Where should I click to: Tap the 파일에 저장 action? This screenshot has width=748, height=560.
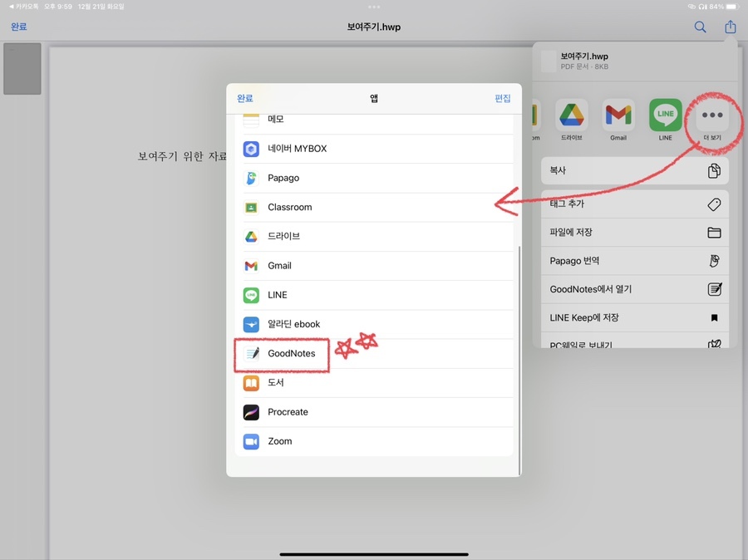pyautogui.click(x=634, y=233)
